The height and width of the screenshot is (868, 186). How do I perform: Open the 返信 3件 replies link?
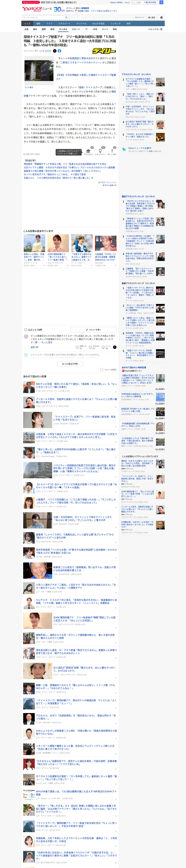coord(34,347)
